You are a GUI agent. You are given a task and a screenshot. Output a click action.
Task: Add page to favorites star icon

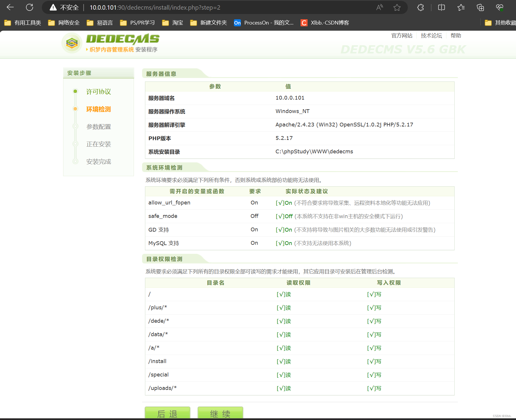397,8
